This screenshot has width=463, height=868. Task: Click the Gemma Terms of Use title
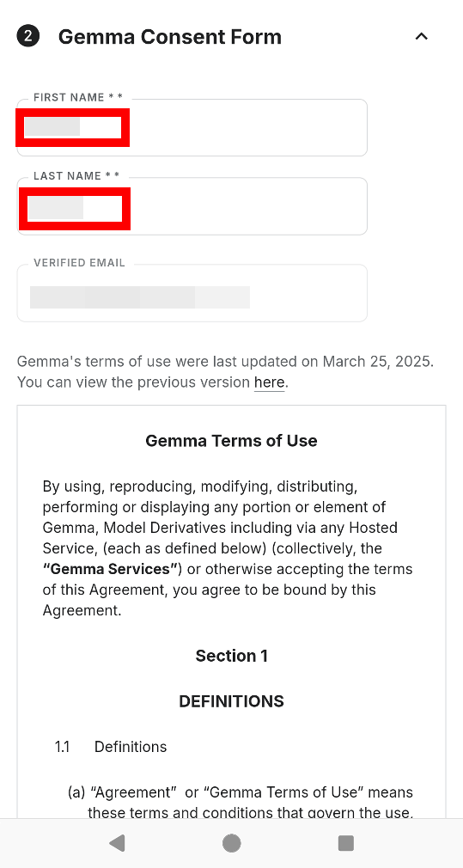point(231,441)
